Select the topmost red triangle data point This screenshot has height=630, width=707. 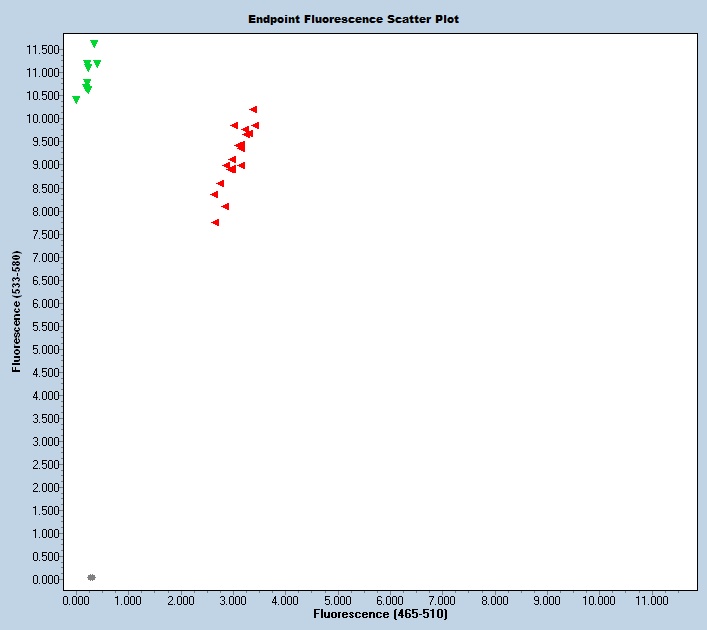[x=253, y=109]
